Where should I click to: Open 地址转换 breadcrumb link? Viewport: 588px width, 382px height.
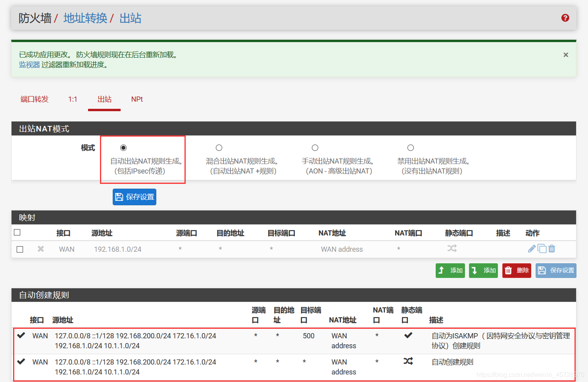click(85, 18)
